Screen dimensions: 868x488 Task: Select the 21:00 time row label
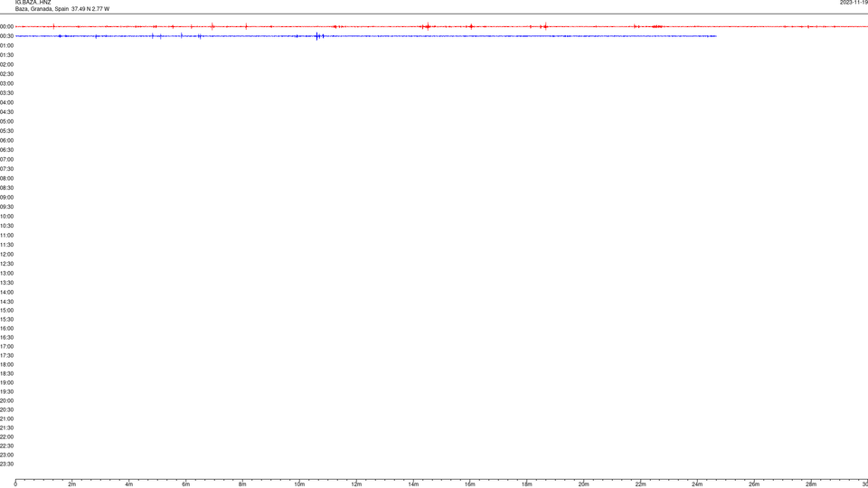[6, 418]
